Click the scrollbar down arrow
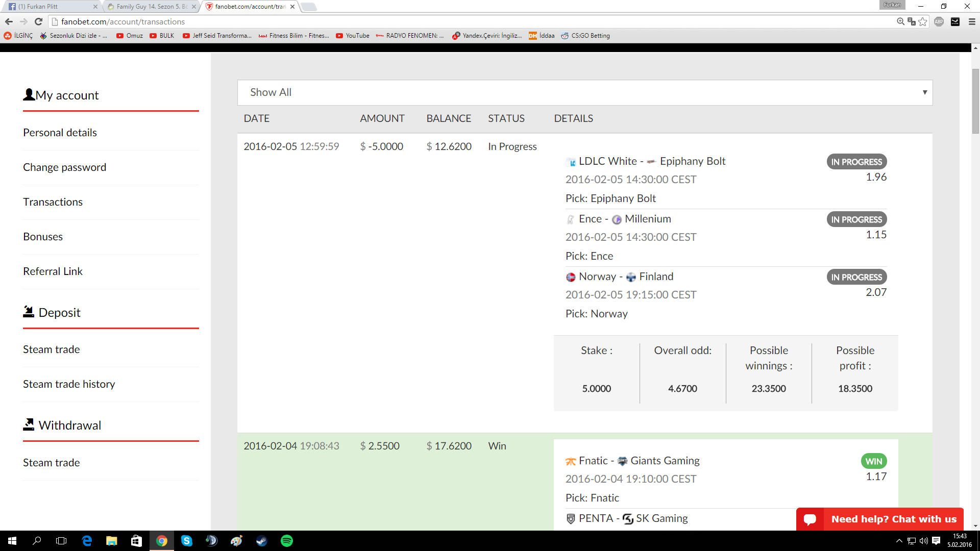 click(x=975, y=526)
